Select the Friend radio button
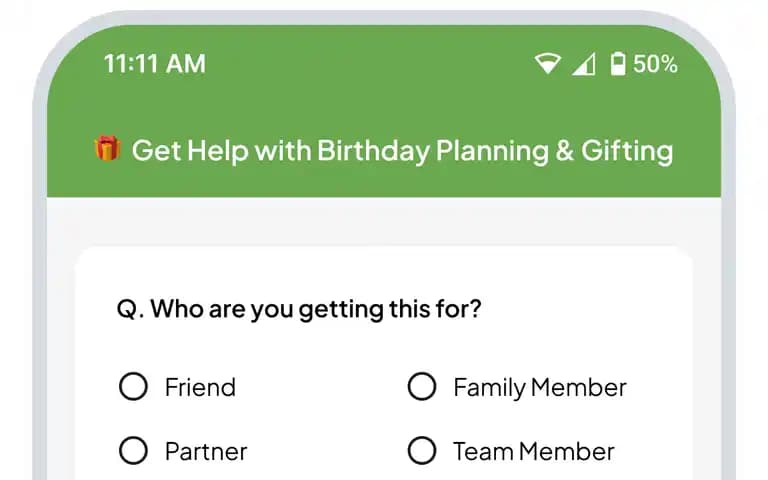Viewport: 768px width, 480px height. coord(133,386)
